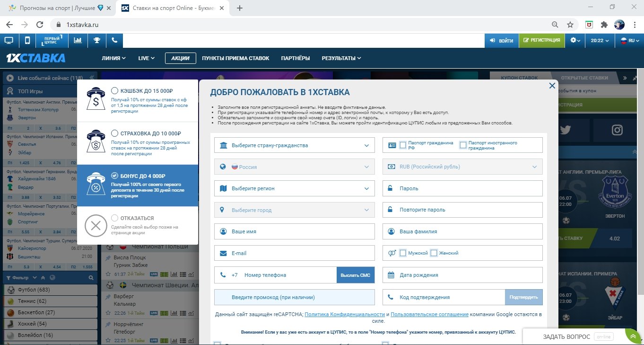Click the Twitter bird icon
The width and height of the screenshot is (644, 345).
(x=566, y=130)
